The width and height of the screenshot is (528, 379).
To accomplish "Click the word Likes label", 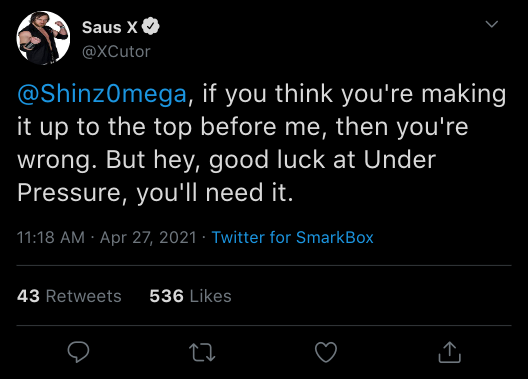I will [210, 296].
